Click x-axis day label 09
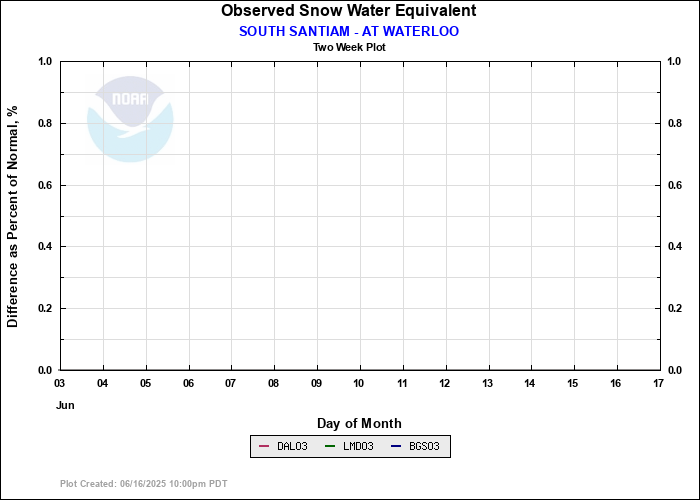This screenshot has width=700, height=500. tap(316, 383)
